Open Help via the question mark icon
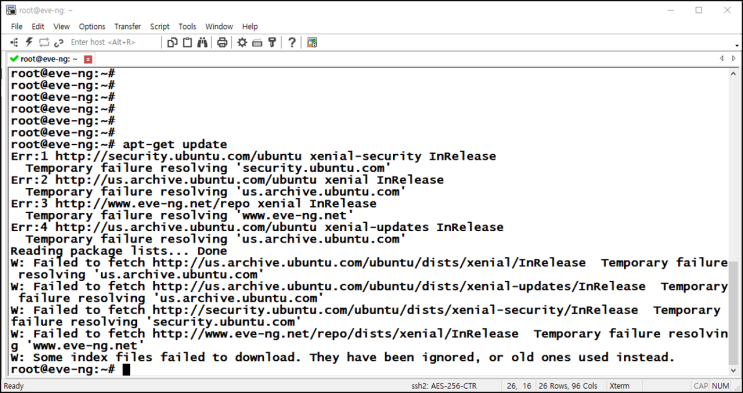 point(292,43)
